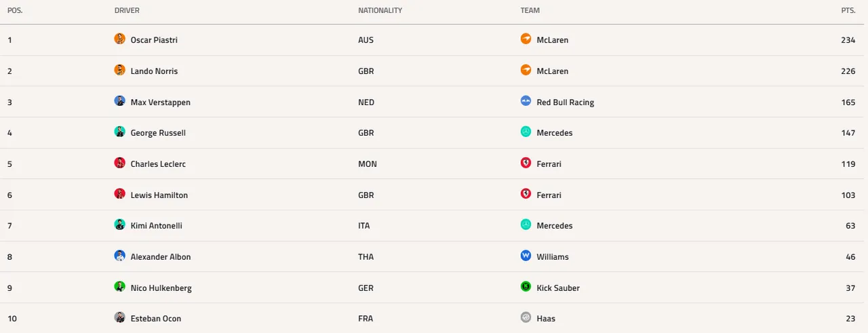868x333 pixels.
Task: Click the NATIONALITY column header
Action: tap(380, 11)
